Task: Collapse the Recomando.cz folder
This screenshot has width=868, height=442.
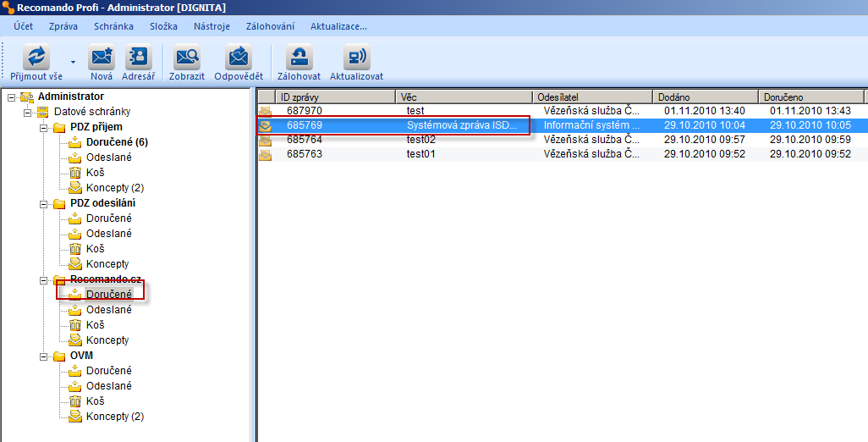Action: coord(44,279)
